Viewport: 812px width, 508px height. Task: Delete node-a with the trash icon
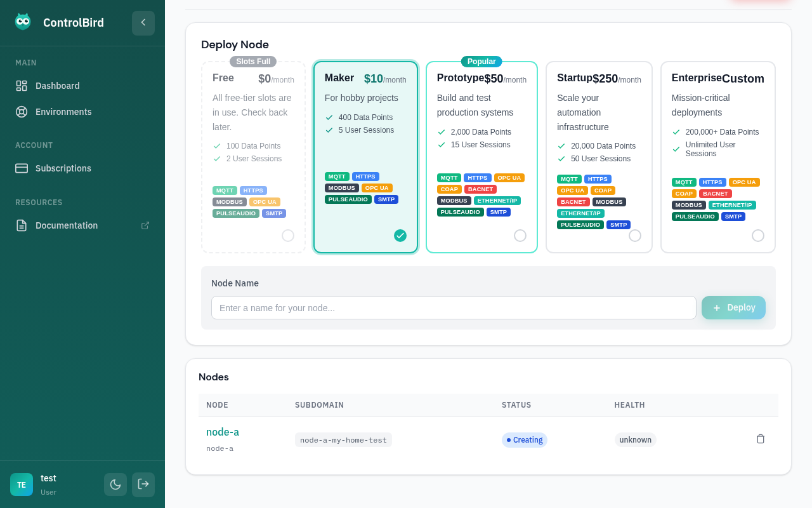coord(761,439)
